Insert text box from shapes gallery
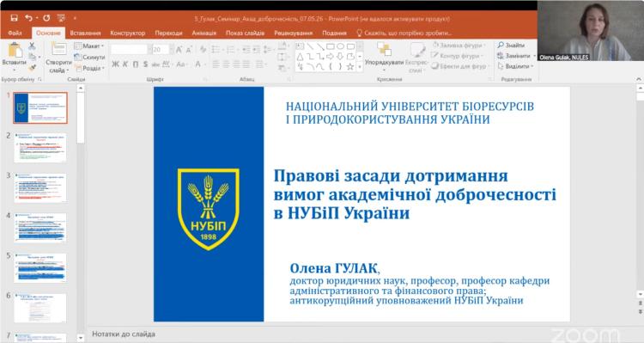 (300, 46)
